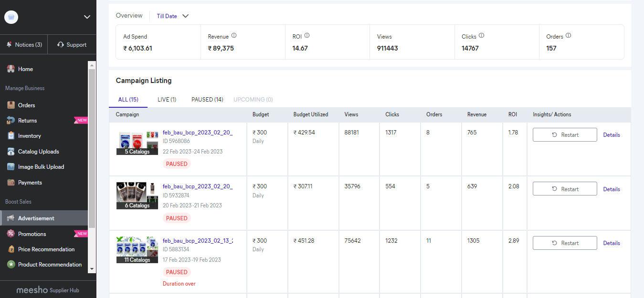Restart campaign feb_bau_bcp_2023_02_20 with ID 5968086
Screen dimensions: 644x298
tap(564, 134)
